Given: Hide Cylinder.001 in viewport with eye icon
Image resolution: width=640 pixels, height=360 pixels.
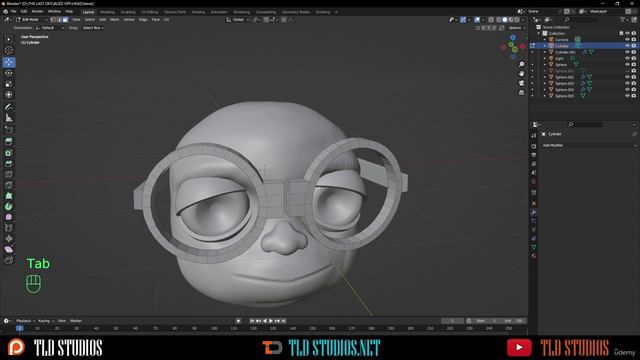Looking at the screenshot, I should 627,52.
